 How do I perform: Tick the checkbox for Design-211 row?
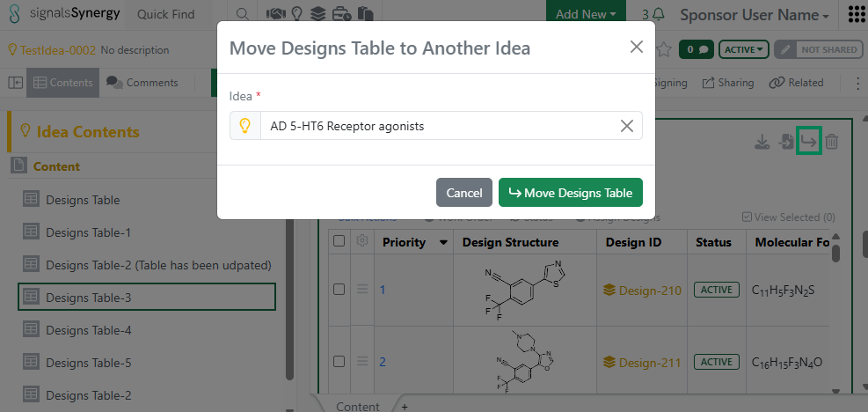pos(339,361)
